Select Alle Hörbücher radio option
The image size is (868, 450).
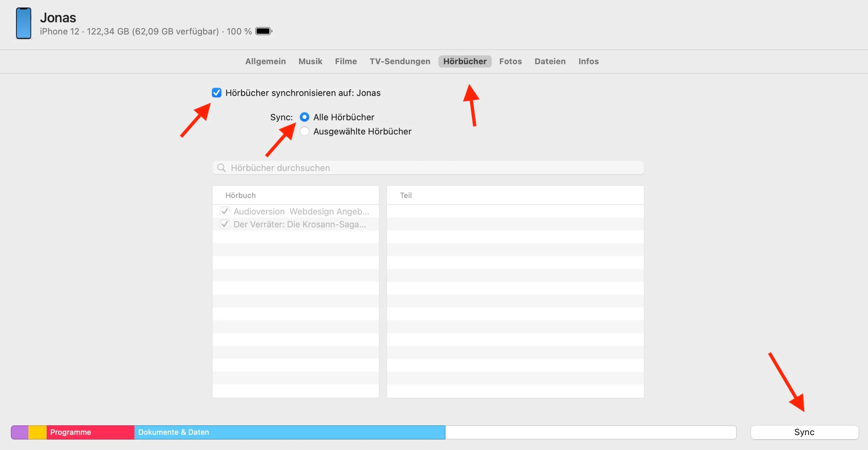tap(304, 117)
